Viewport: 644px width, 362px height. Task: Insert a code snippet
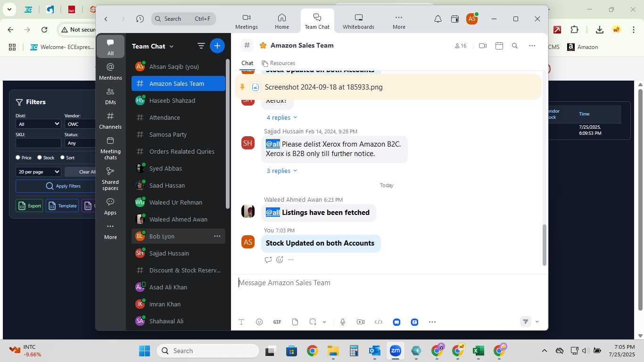coord(379,322)
